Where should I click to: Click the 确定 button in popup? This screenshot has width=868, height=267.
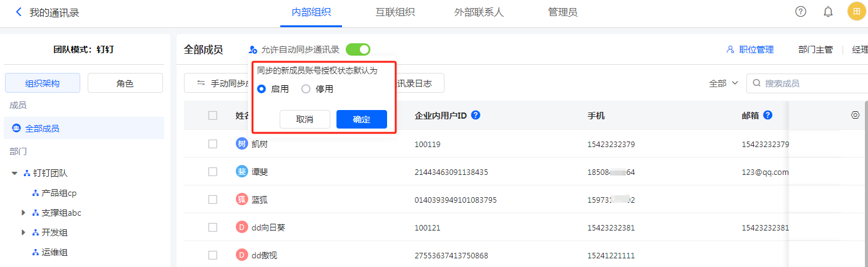(361, 119)
